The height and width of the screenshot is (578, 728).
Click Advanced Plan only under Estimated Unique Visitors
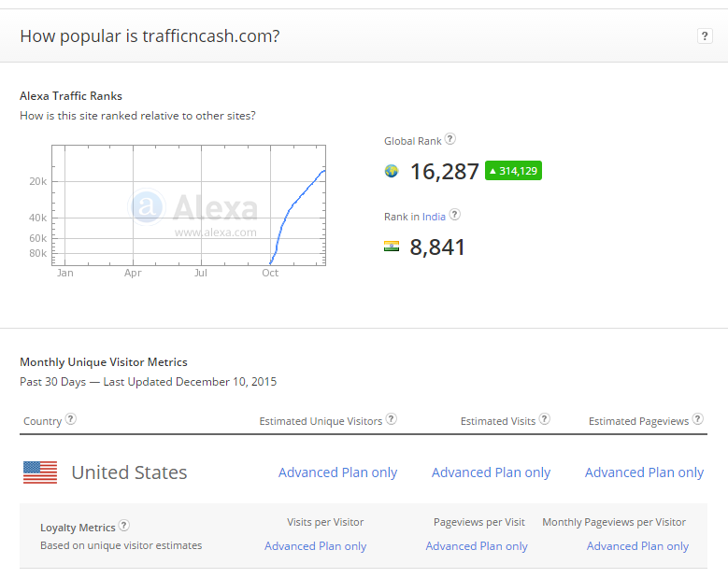pos(337,472)
